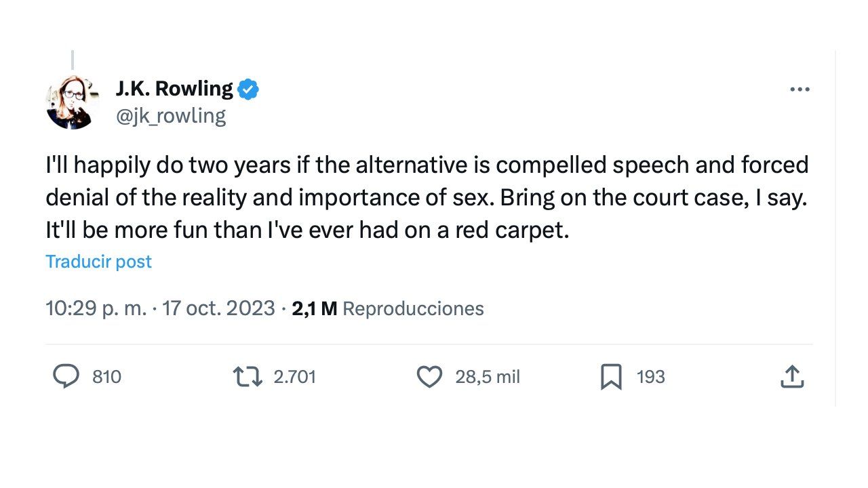View the 2,1 M Reproducciones count
This screenshot has height=488, width=868.
coord(388,309)
